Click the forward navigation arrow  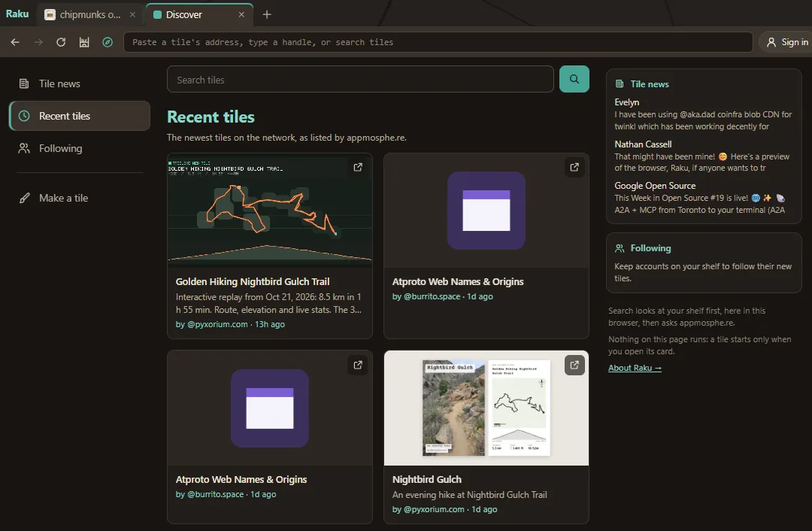coord(38,42)
